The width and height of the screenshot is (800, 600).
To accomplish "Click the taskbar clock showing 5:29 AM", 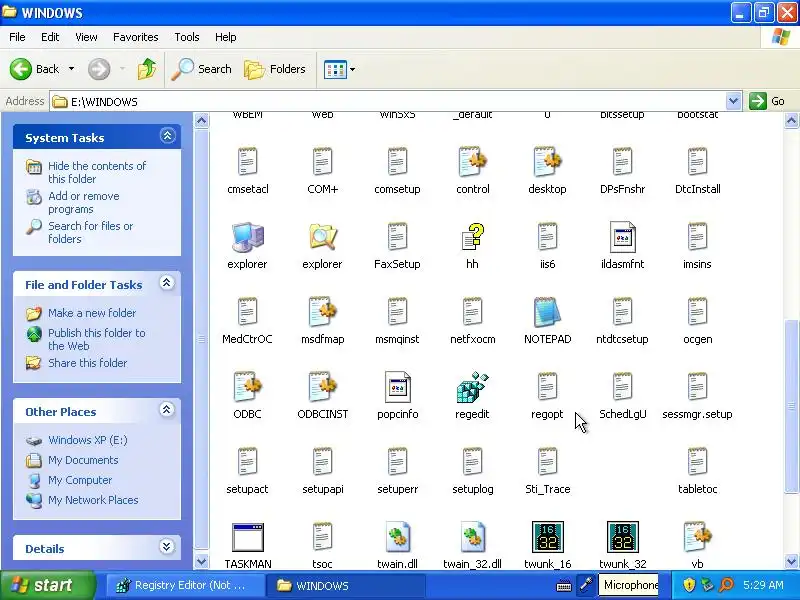I will (x=763, y=585).
